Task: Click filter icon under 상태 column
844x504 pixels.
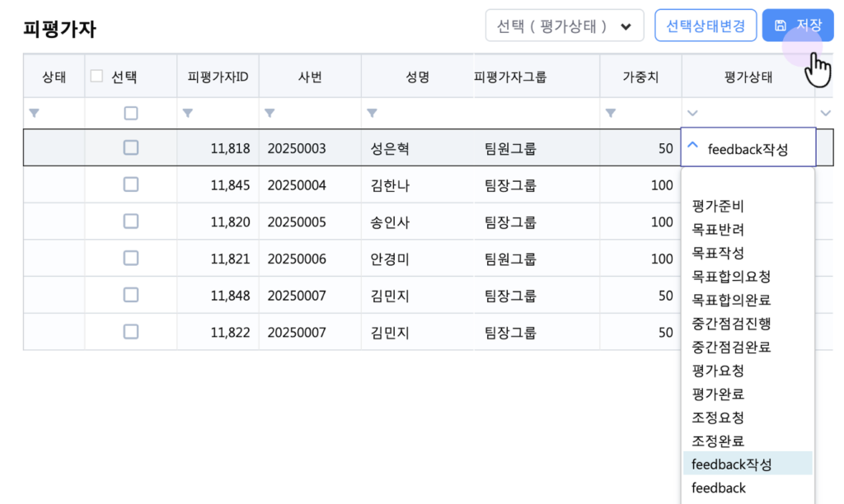Action: pos(34,113)
